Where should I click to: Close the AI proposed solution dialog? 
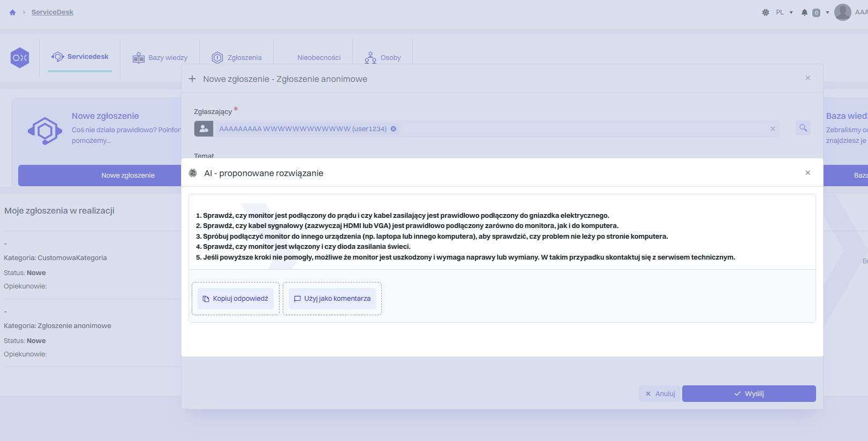click(x=807, y=173)
